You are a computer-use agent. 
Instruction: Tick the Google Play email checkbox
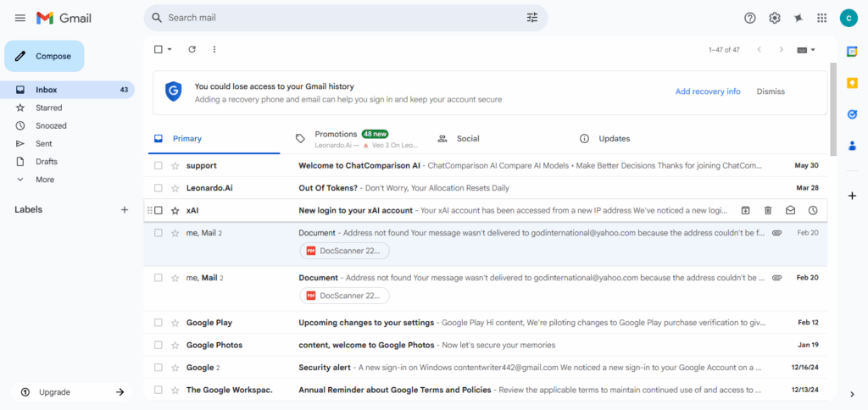coord(159,323)
